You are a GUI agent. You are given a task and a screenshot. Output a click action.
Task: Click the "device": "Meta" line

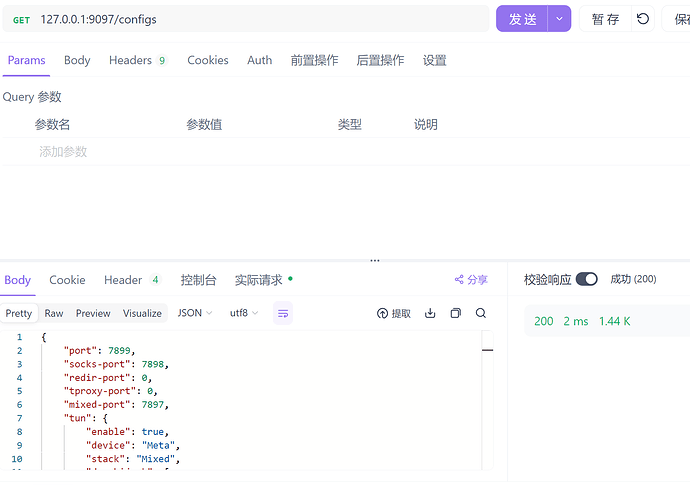coord(133,445)
